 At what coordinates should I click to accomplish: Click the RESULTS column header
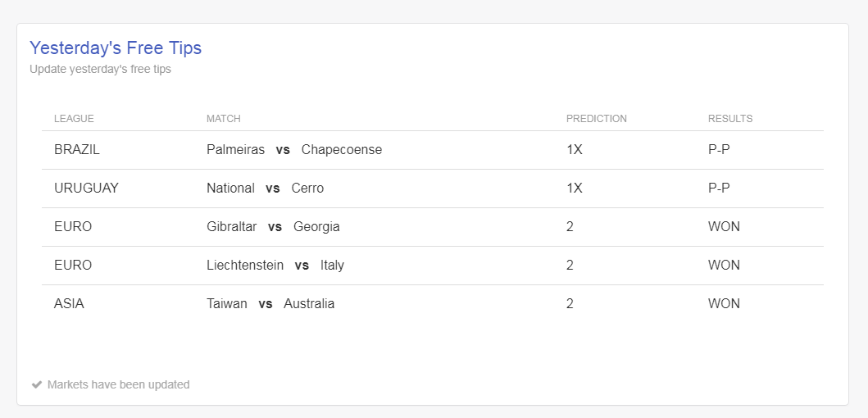[x=729, y=119]
